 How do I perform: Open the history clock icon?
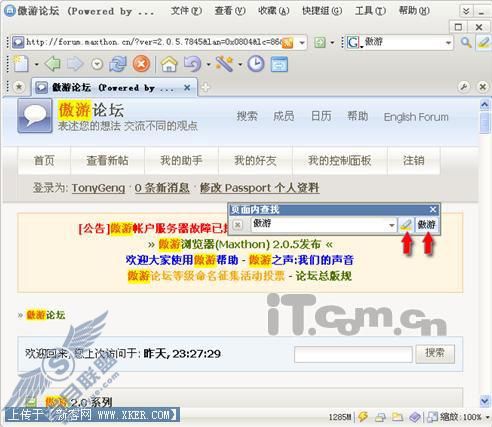coord(256,64)
